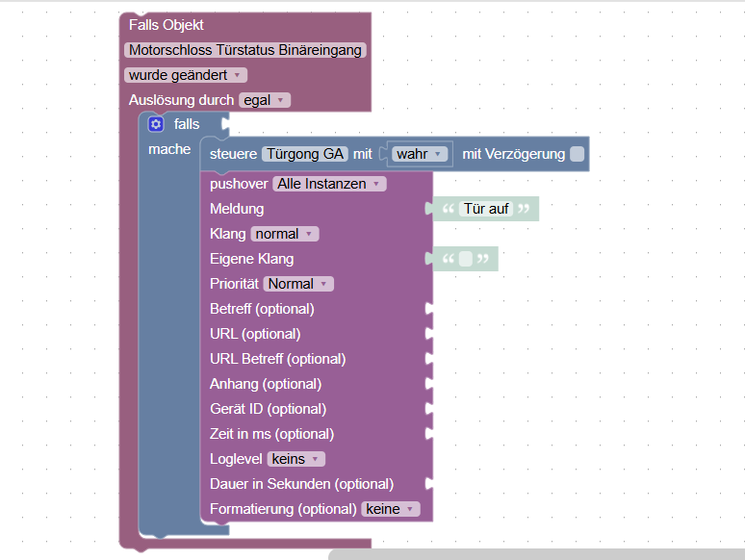Edit the Tür auf message text

486,209
